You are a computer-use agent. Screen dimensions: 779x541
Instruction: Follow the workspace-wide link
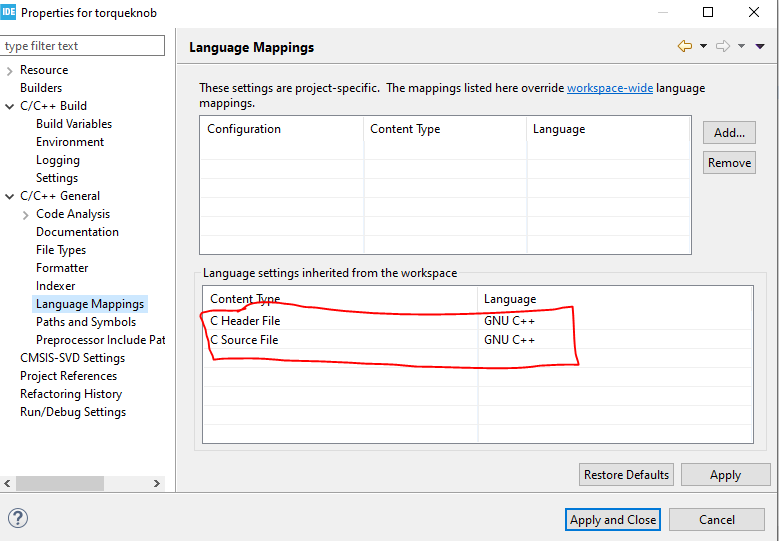tap(610, 88)
